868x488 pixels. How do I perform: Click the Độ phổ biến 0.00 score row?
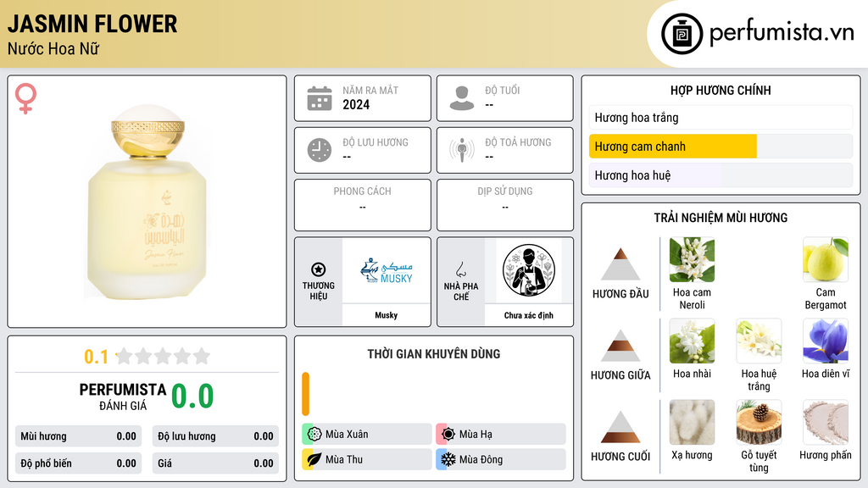click(x=79, y=463)
